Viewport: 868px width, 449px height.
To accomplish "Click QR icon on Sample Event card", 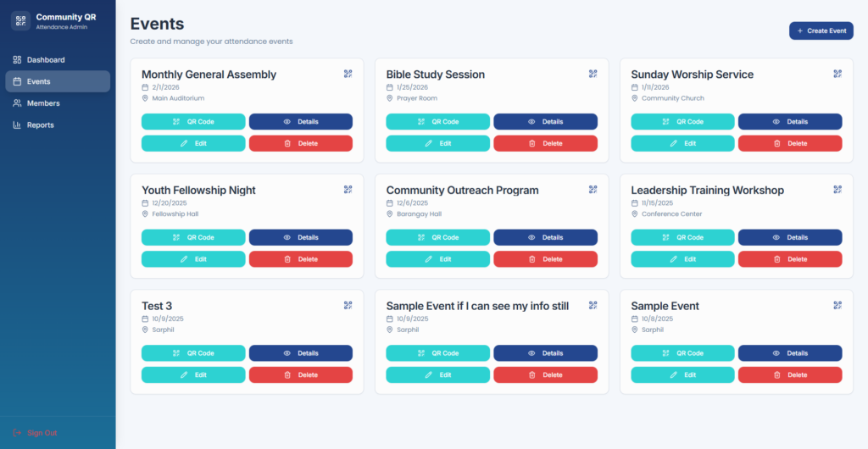I will tap(837, 305).
